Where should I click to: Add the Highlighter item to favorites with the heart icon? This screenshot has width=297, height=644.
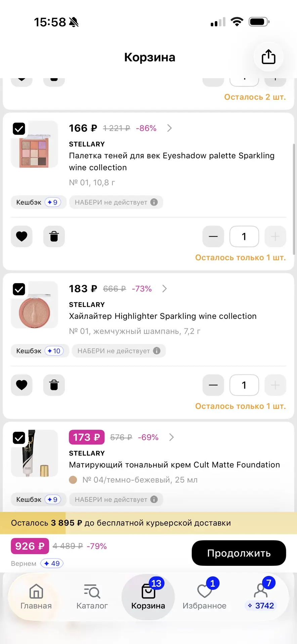pyautogui.click(x=22, y=385)
